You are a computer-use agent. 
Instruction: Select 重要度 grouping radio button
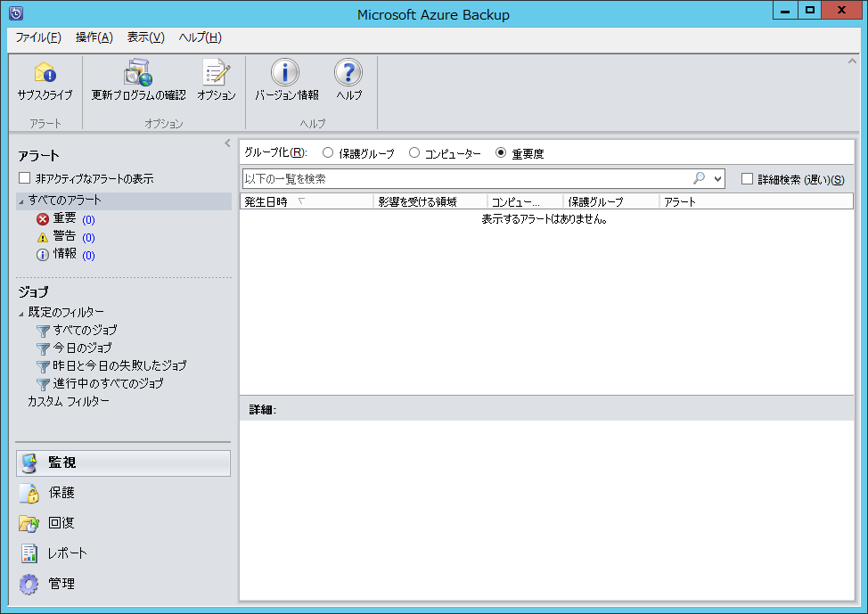point(501,152)
